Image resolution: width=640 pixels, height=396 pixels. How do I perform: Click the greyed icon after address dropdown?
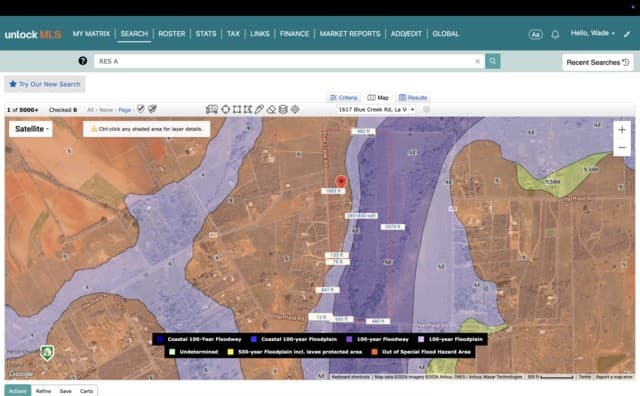427,109
